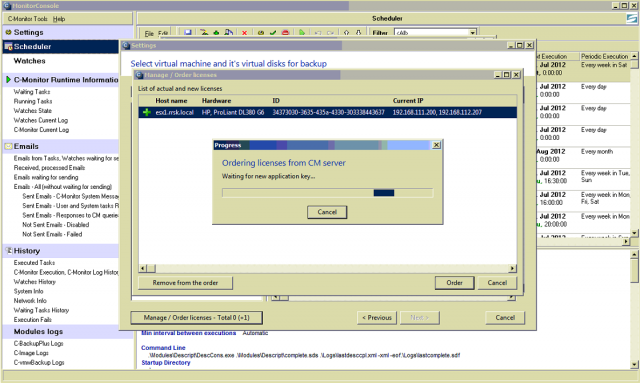Screen dimensions: 640x383
Task: Open Execution Fails
Action: point(33,320)
